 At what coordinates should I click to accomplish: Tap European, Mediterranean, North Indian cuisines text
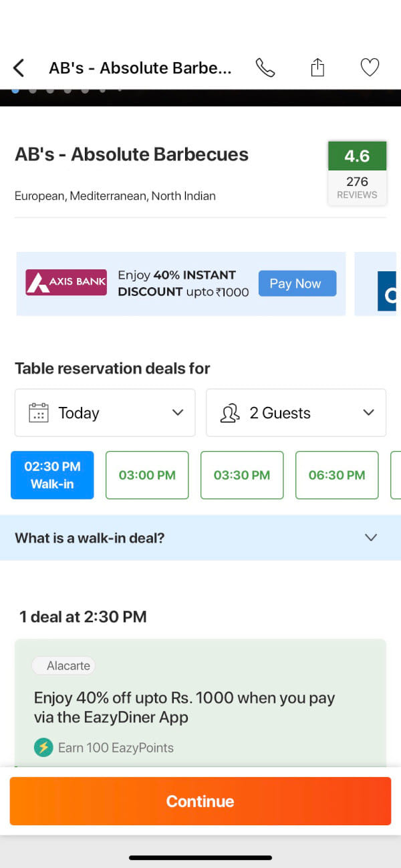(115, 196)
